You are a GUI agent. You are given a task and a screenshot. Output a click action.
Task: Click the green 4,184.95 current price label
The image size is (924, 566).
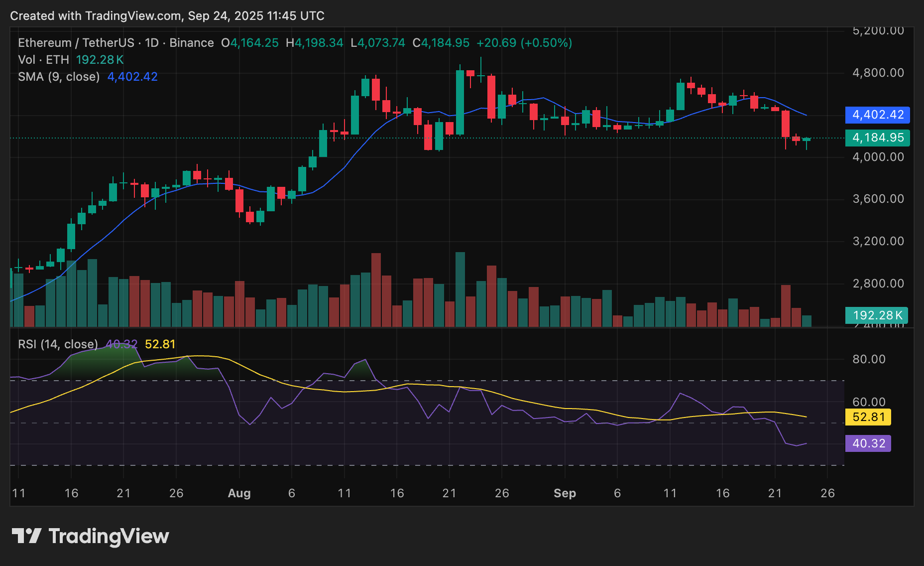(x=877, y=138)
